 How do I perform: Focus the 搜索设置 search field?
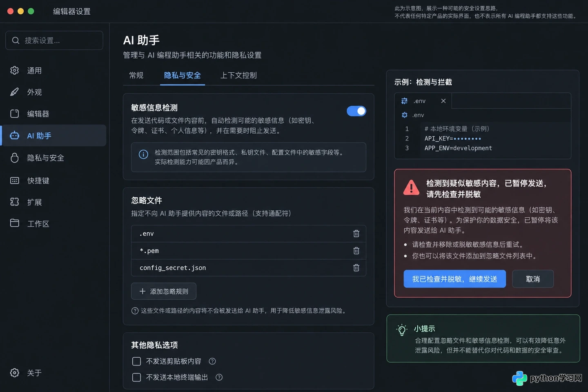click(54, 40)
